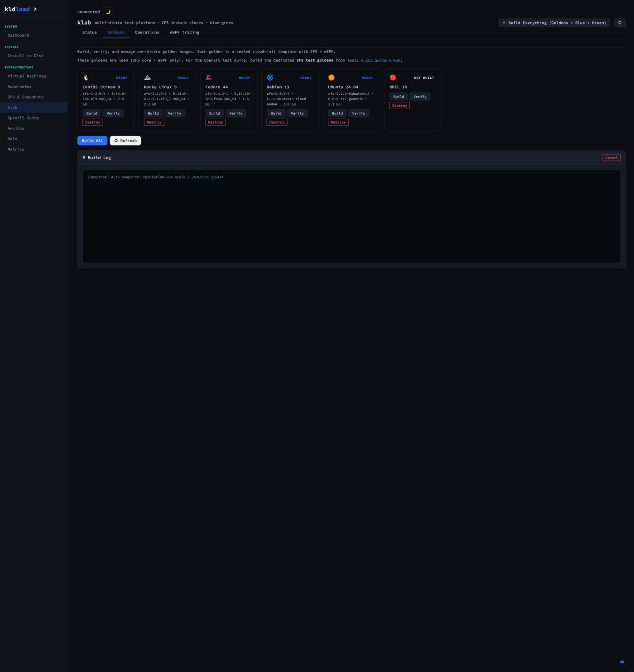Image resolution: width=634 pixels, height=672 pixels.
Task: Verify the Debian 13 golden
Action: point(297,113)
